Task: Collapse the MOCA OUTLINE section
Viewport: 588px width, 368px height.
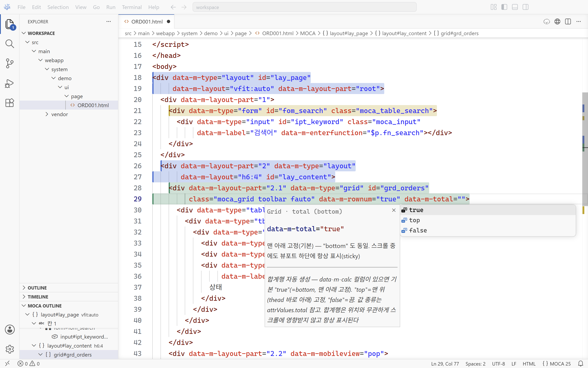Action: [x=69, y=306]
